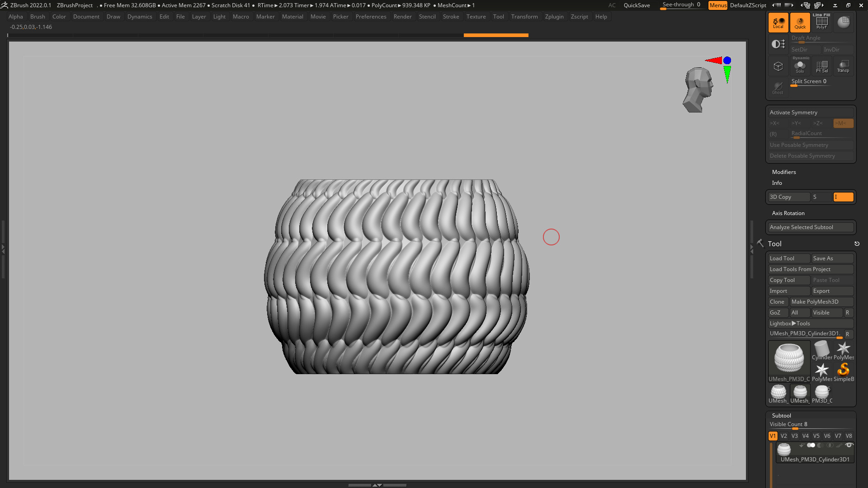Click the cube Xpose icon
This screenshot has width=868, height=488.
778,66
